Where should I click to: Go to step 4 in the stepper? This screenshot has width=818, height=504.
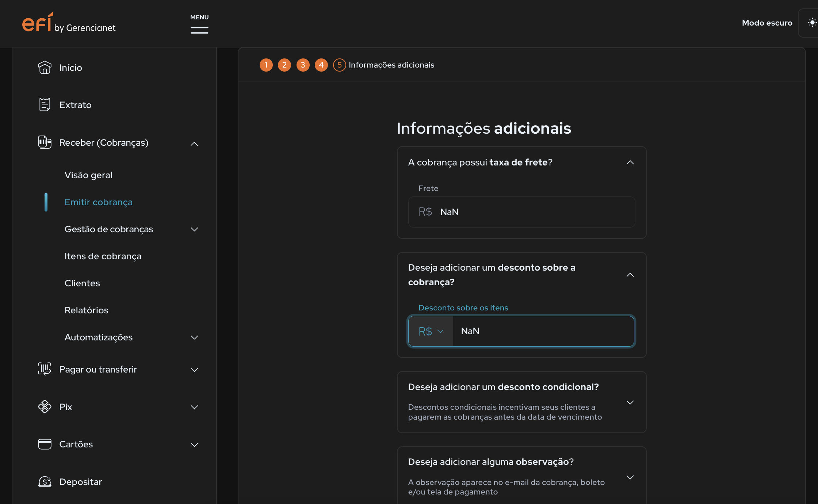(x=321, y=65)
